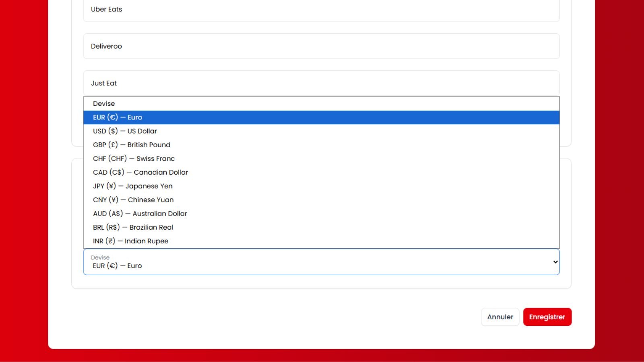Click the Devise dropdown chevron arrow
Screen dimensions: 644x362
(x=555, y=262)
